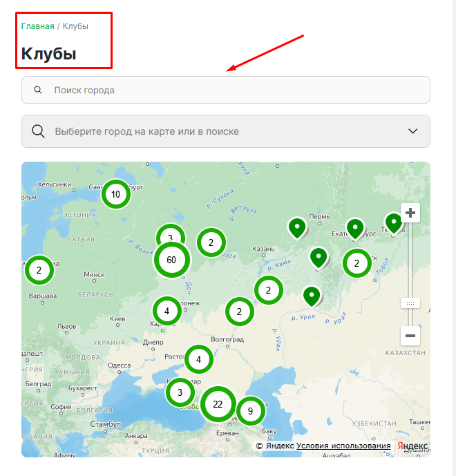Click the Бухарест city label on map
456x476 pixels.
[82, 388]
